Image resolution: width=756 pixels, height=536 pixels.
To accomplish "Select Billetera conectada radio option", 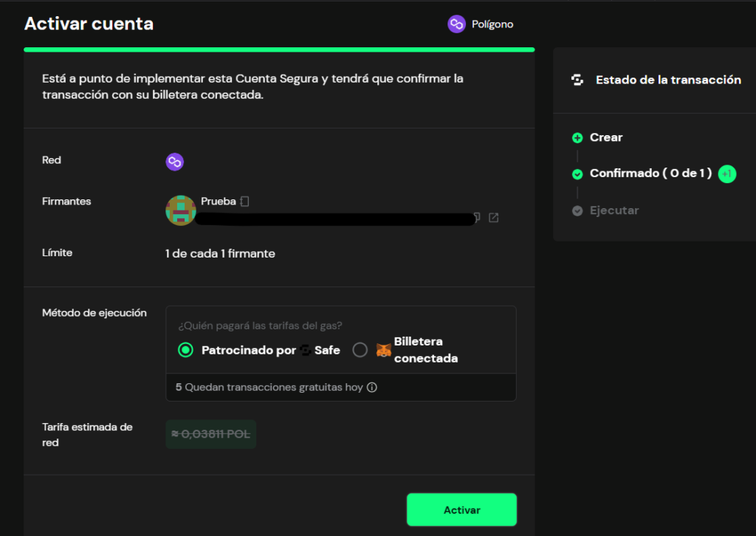I will 360,350.
